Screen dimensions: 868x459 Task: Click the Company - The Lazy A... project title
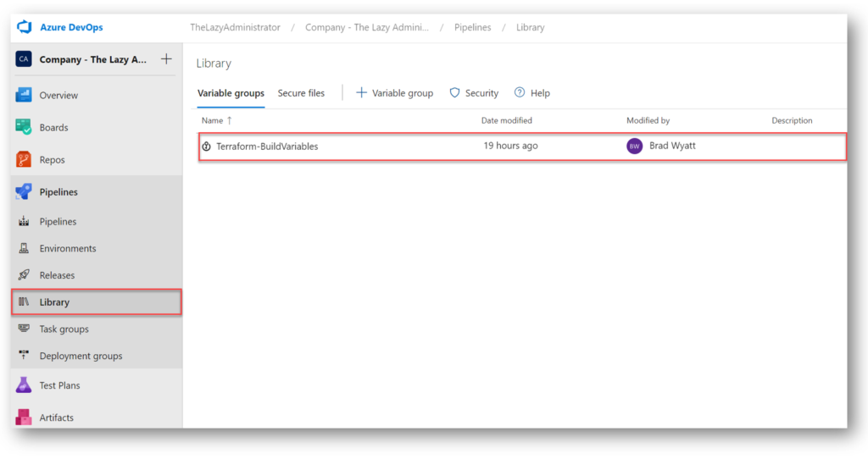click(x=93, y=59)
